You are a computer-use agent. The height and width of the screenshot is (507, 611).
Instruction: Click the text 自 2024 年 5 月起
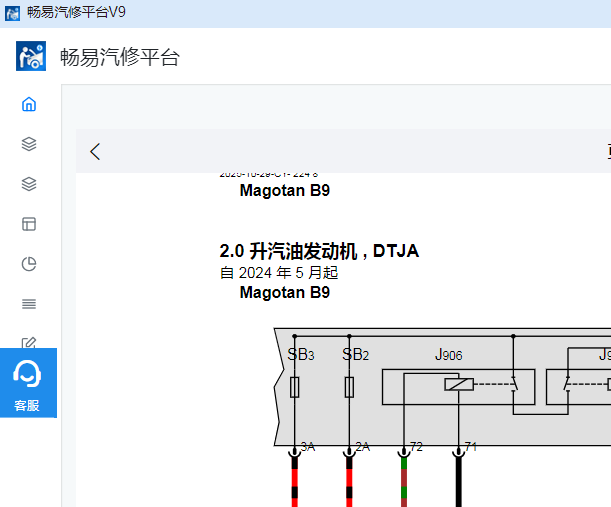tap(279, 273)
